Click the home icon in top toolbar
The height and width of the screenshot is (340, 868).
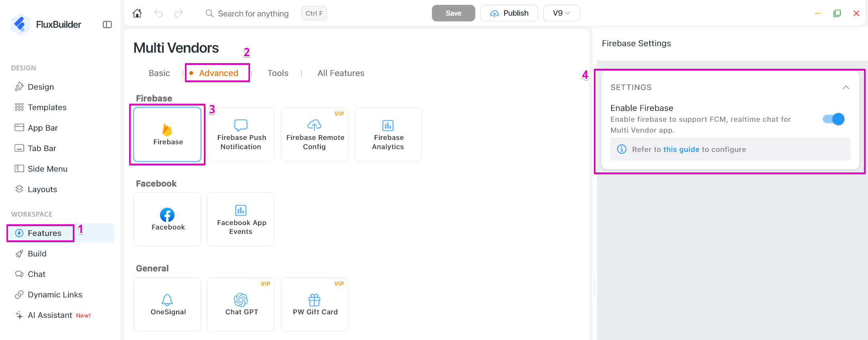[137, 13]
